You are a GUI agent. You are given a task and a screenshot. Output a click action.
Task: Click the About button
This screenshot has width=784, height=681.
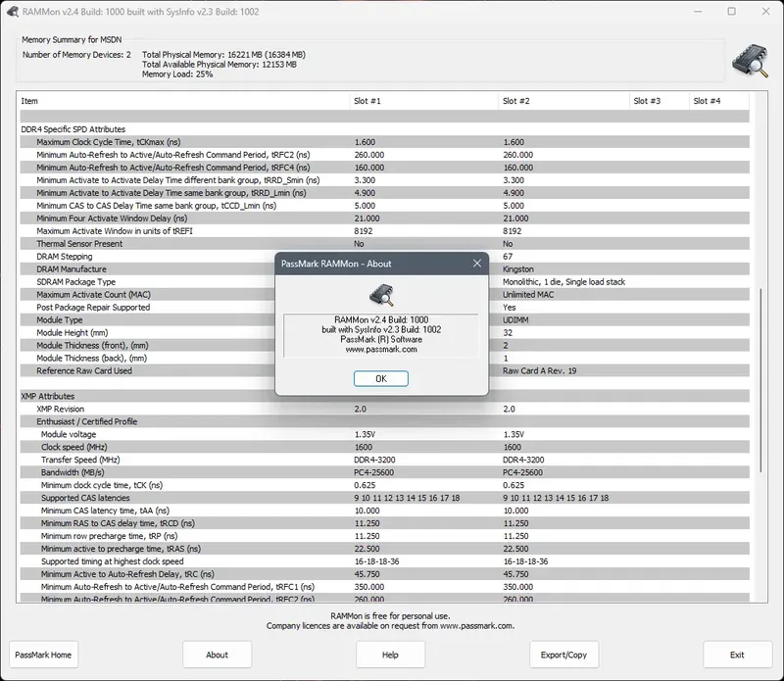tap(217, 655)
